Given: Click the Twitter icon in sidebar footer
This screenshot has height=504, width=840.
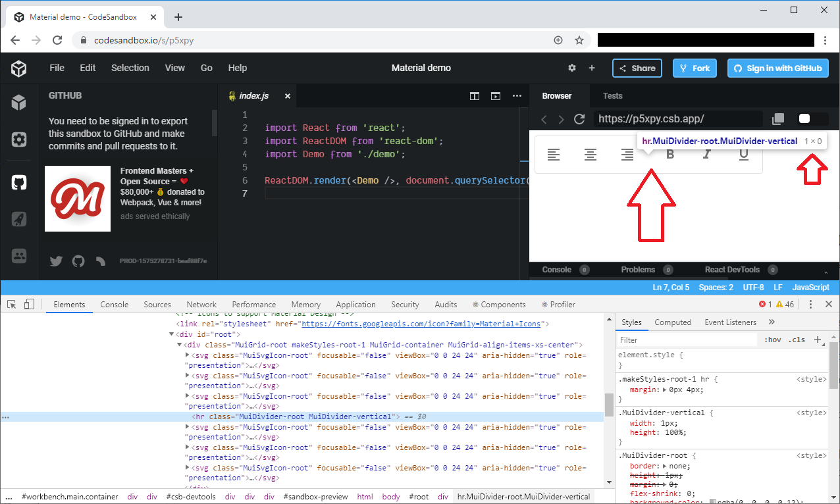Looking at the screenshot, I should [56, 261].
